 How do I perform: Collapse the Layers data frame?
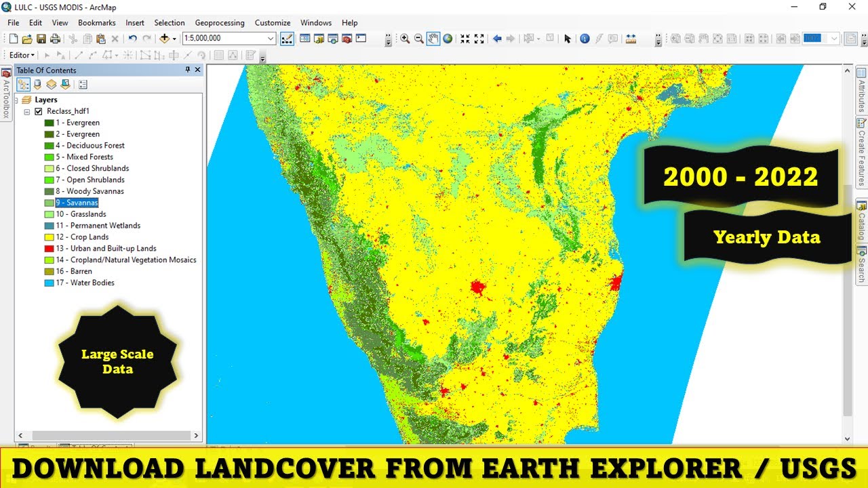(16, 100)
